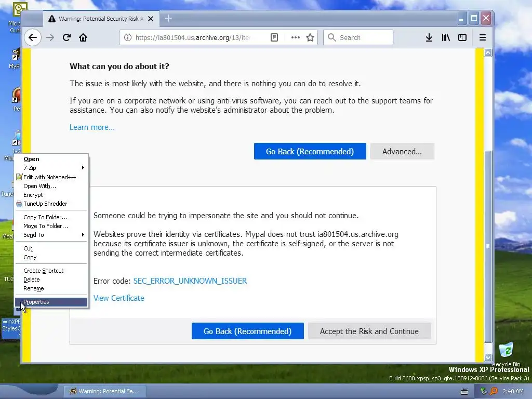The height and width of the screenshot is (399, 532).
Task: Click the browser forward arrow
Action: 50,37
